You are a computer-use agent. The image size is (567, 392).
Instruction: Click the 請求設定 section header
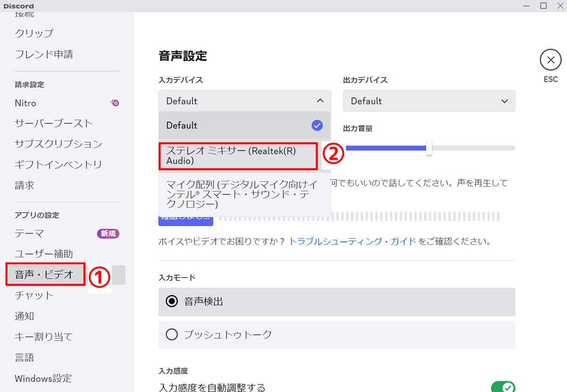(29, 85)
